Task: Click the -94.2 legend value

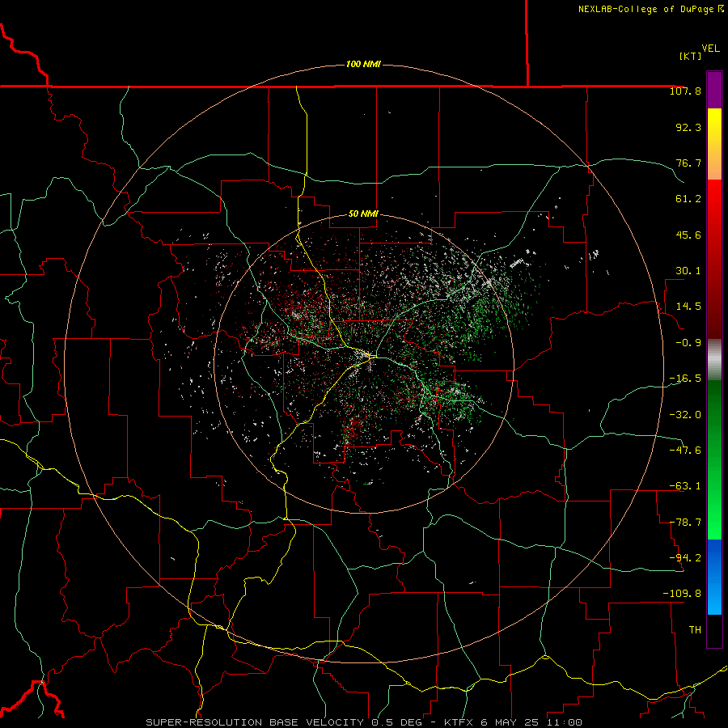Action: tap(685, 557)
